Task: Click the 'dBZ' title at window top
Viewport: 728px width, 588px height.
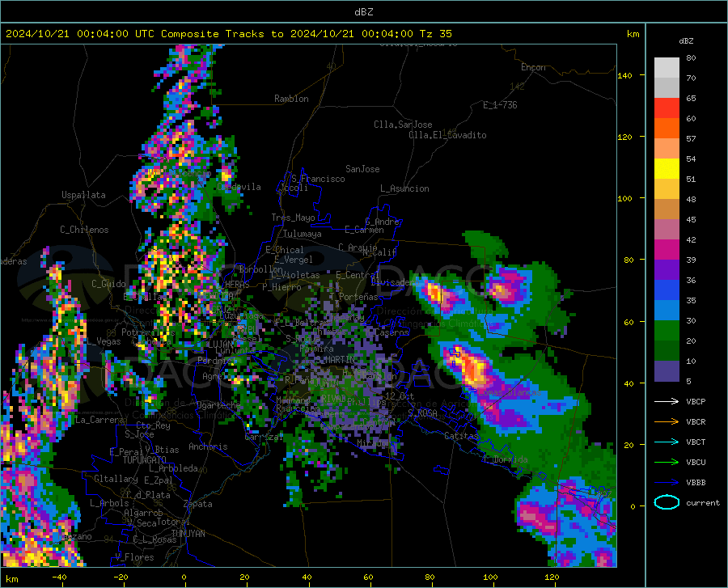Action: 363,12
